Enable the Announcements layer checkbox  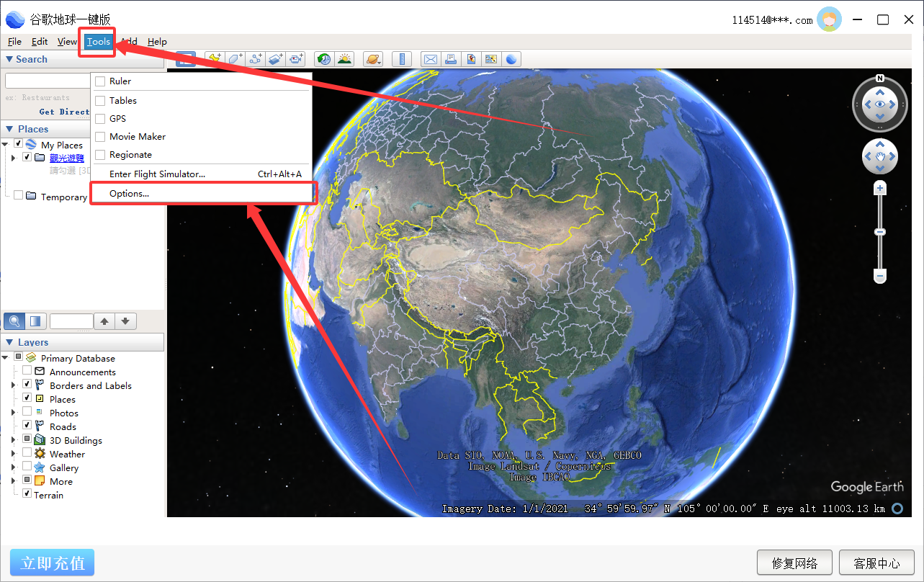(x=27, y=371)
